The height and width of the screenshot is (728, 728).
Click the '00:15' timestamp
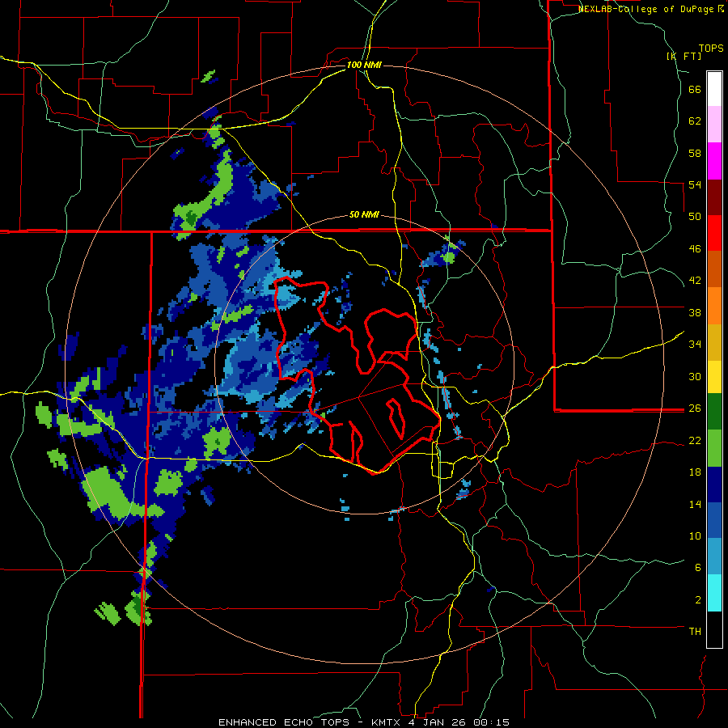[491, 722]
